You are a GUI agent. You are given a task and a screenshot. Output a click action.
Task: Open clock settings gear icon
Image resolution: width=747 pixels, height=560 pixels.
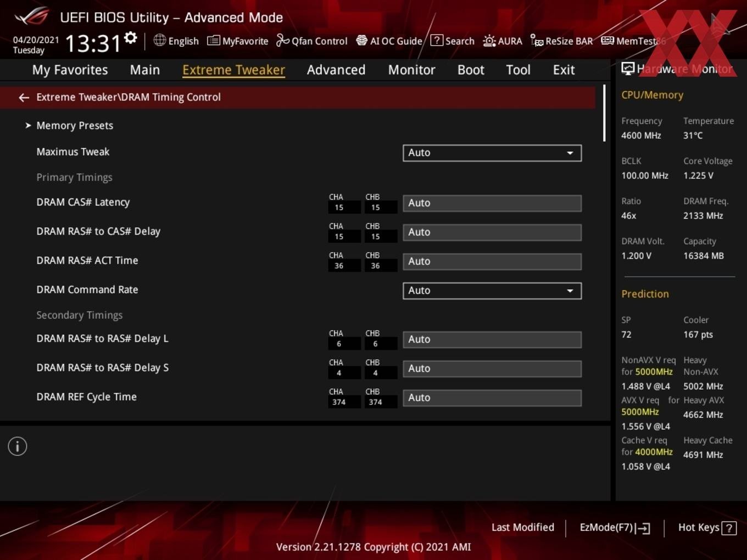coord(131,38)
